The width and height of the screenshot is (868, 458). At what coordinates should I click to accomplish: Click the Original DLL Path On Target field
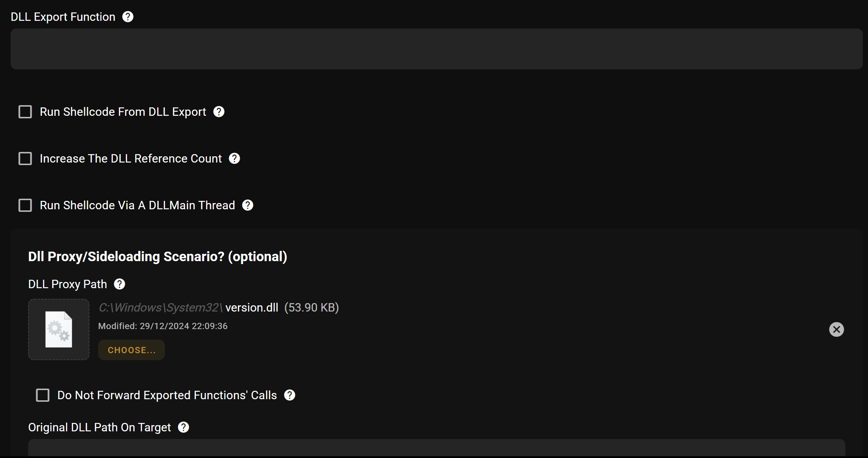coord(436,448)
